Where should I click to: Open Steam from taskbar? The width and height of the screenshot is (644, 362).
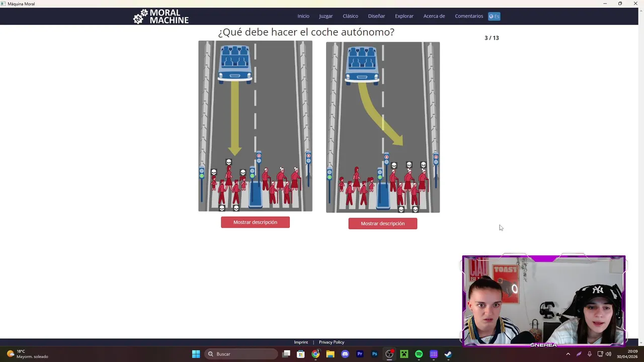pos(448,354)
